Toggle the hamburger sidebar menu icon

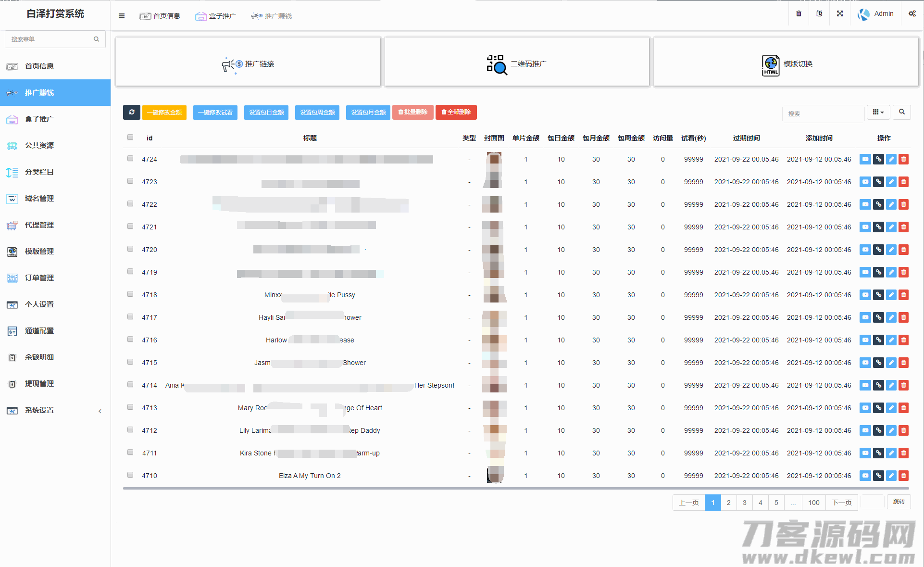click(122, 16)
